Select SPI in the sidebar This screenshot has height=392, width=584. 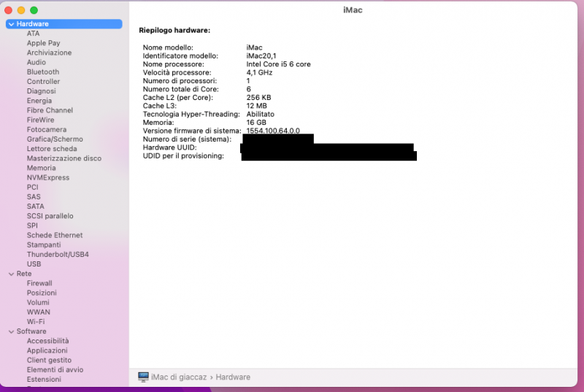click(x=32, y=226)
